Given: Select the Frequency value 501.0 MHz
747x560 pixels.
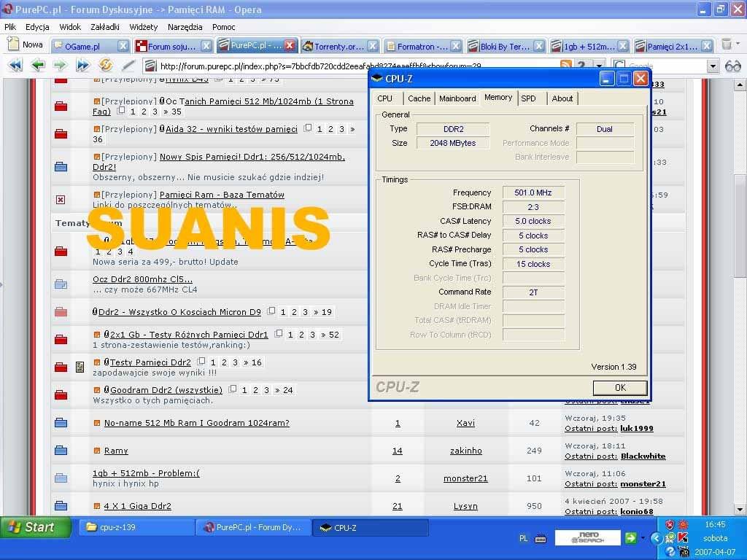Looking at the screenshot, I should pos(533,192).
